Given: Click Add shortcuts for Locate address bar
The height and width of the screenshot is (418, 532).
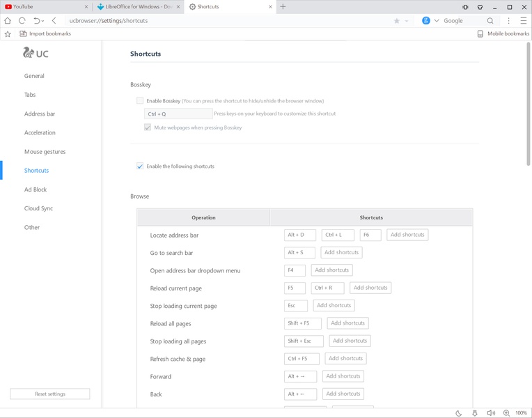Looking at the screenshot, I should [x=407, y=235].
